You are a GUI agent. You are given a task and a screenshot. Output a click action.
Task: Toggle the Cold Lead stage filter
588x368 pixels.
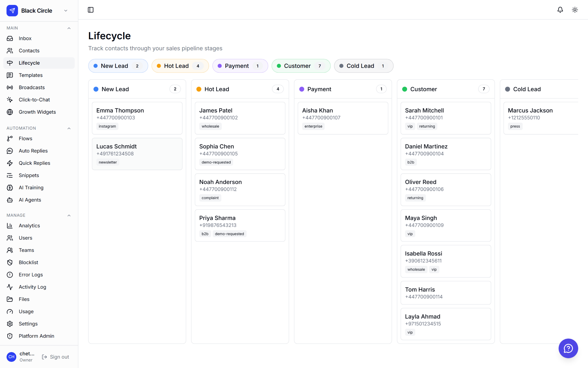pos(364,66)
